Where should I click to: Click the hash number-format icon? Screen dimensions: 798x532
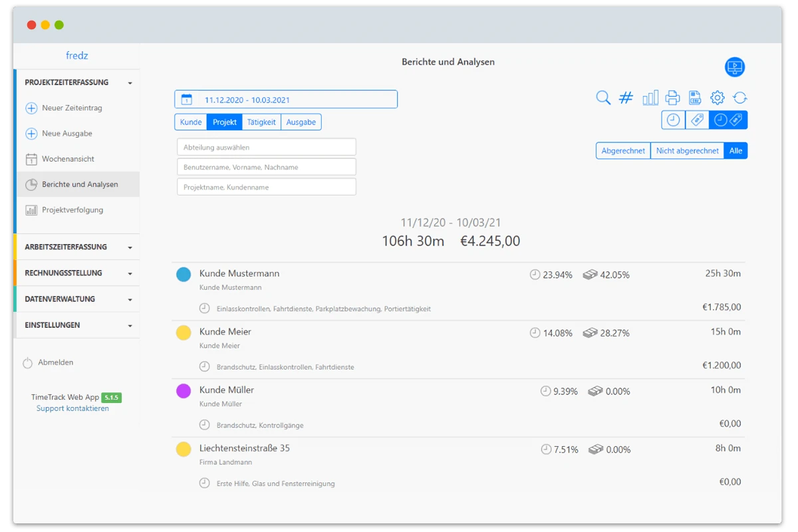[x=626, y=98]
